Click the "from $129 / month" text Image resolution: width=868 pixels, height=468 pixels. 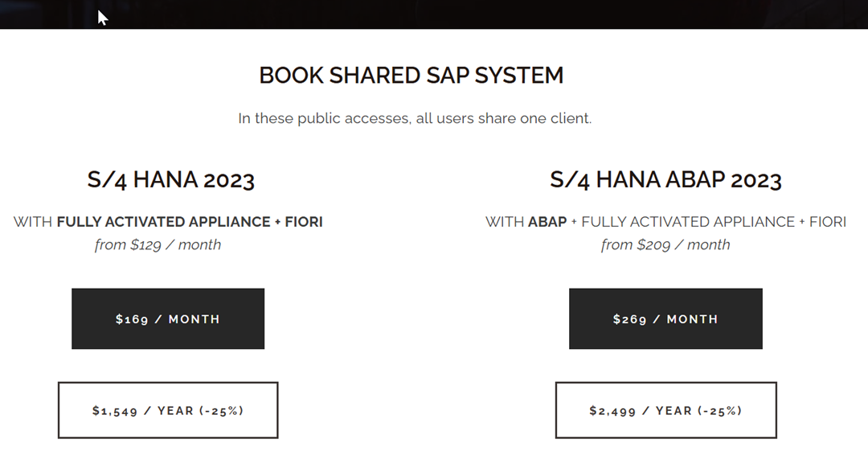click(x=158, y=244)
